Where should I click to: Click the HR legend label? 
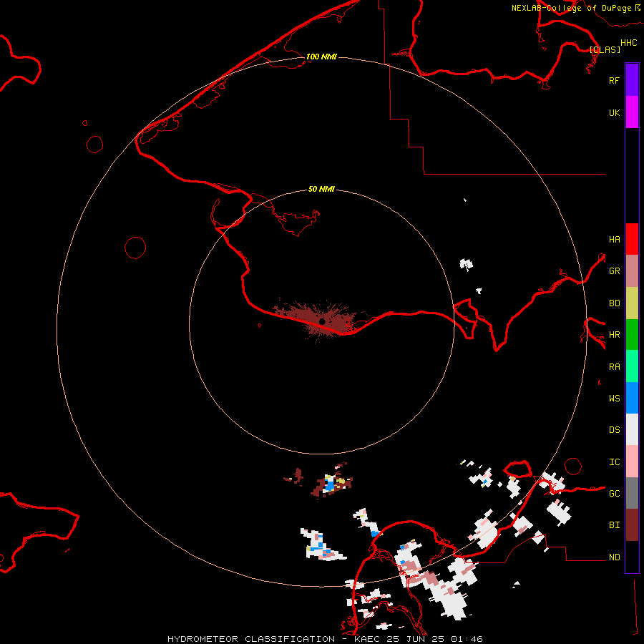[x=614, y=335]
